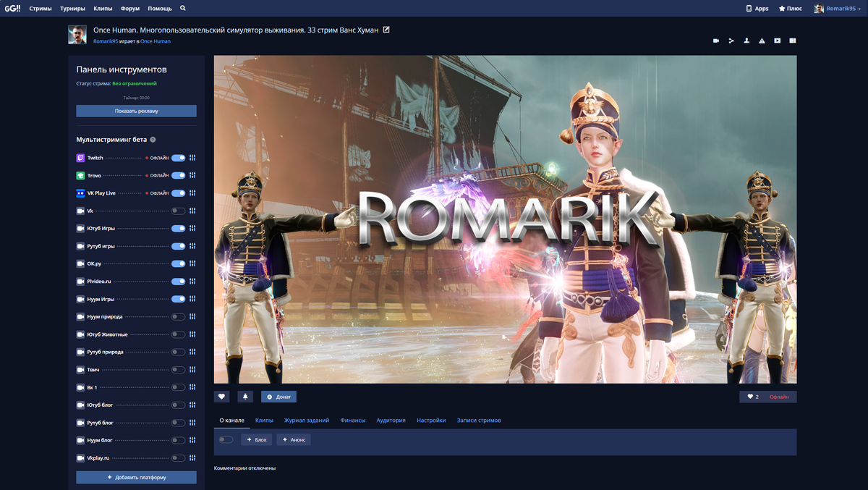Open settings sliders icon for VK Play Live

tap(192, 193)
